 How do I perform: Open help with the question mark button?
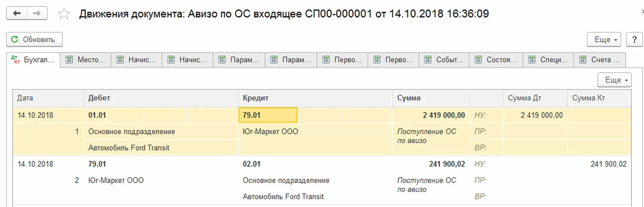point(634,40)
